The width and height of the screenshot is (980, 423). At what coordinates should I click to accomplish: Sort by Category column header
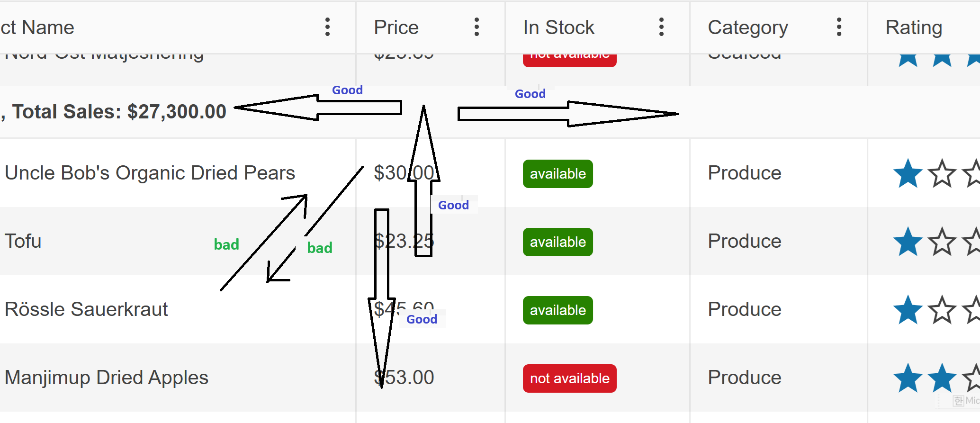click(x=747, y=27)
